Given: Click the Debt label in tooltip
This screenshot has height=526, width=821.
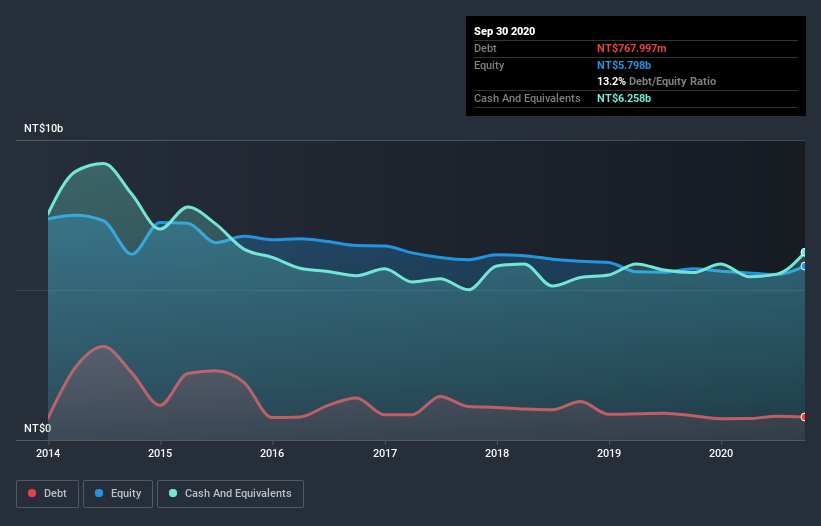Looking at the screenshot, I should point(485,48).
